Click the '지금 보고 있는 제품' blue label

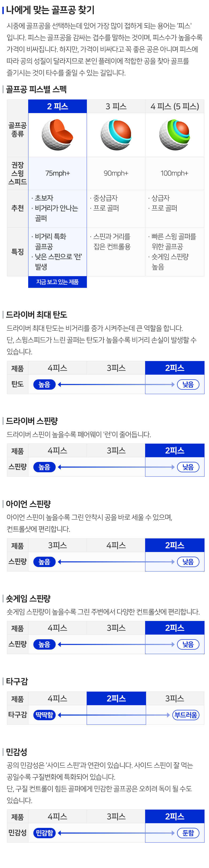pyautogui.click(x=57, y=282)
